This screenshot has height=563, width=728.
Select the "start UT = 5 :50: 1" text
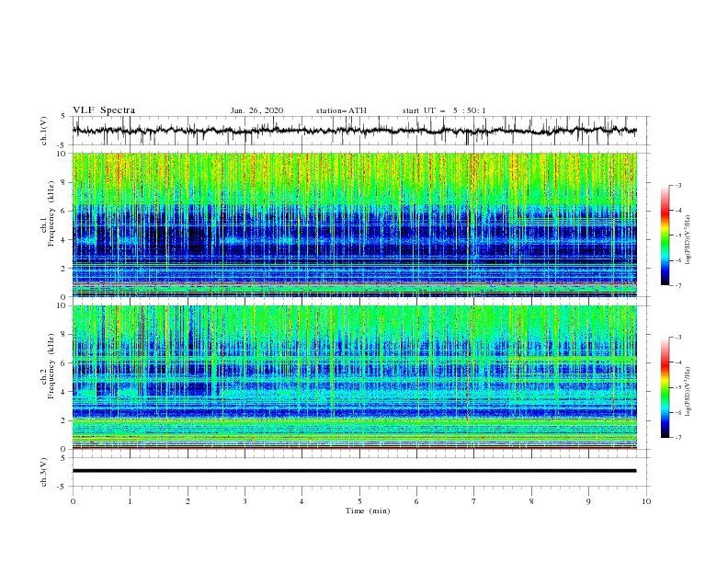(x=444, y=110)
